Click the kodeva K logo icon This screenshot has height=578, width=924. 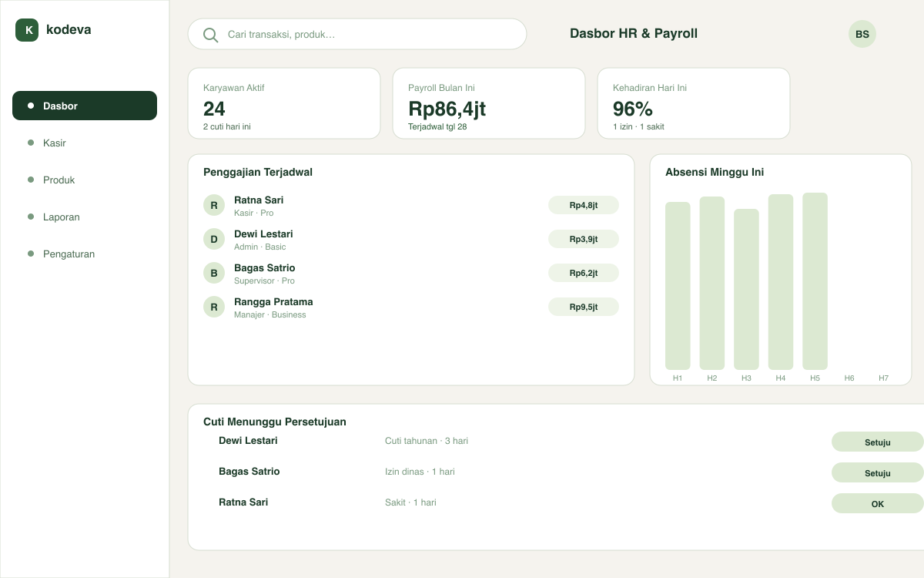(27, 30)
